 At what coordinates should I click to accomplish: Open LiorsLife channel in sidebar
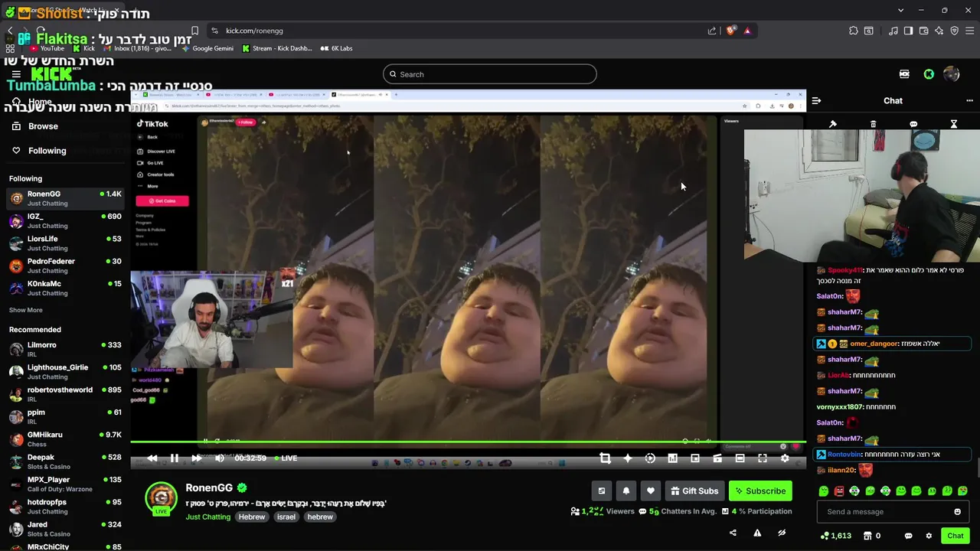point(64,243)
